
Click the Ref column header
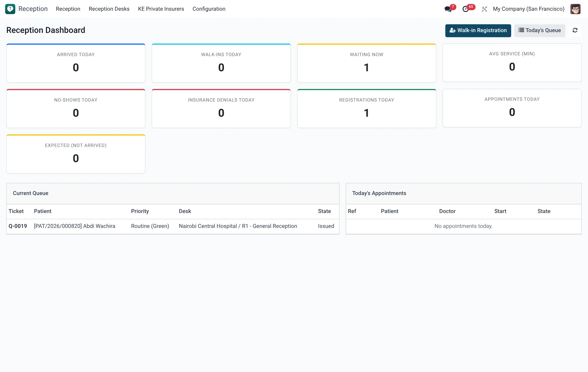coord(352,211)
